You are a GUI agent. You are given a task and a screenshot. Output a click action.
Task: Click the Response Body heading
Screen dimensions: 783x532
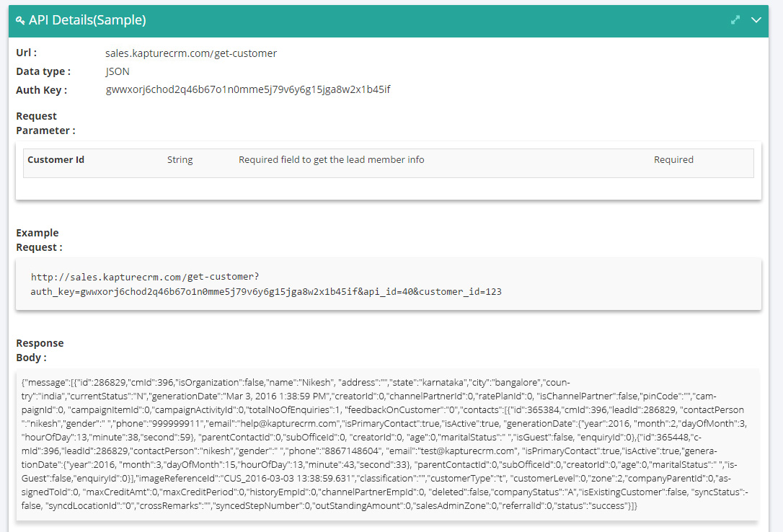[40, 350]
